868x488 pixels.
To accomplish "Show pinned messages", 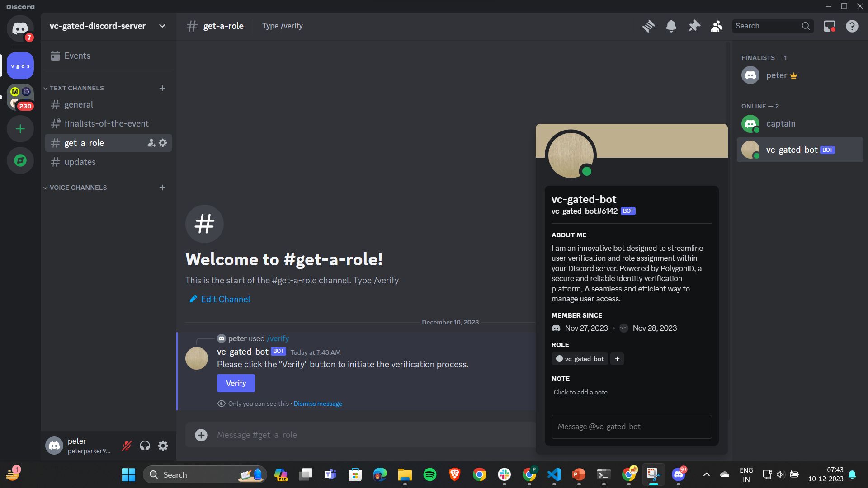I will (694, 26).
